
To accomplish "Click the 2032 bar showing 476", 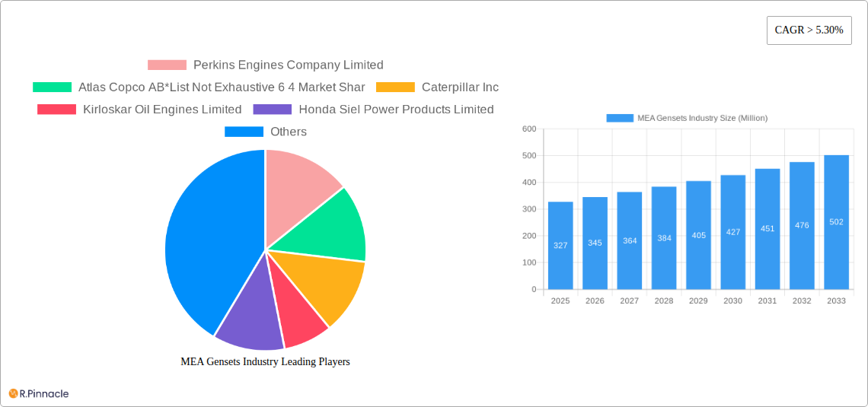I will pyautogui.click(x=802, y=226).
